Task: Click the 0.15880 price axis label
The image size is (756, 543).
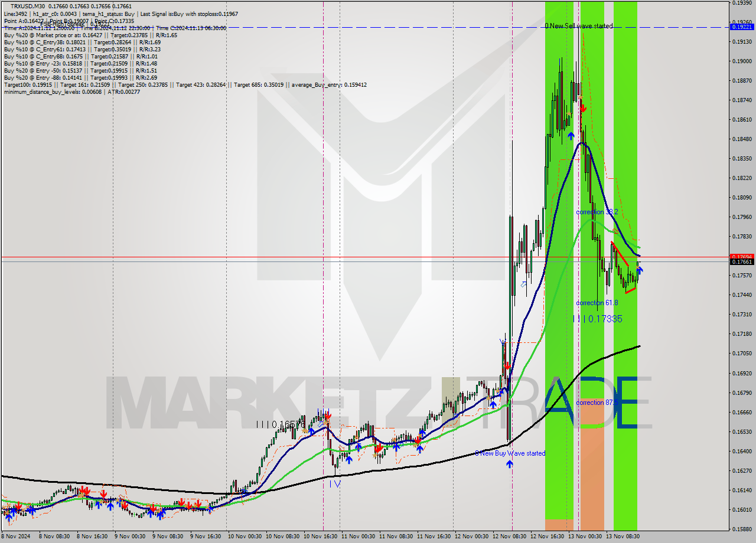Action: (x=743, y=529)
